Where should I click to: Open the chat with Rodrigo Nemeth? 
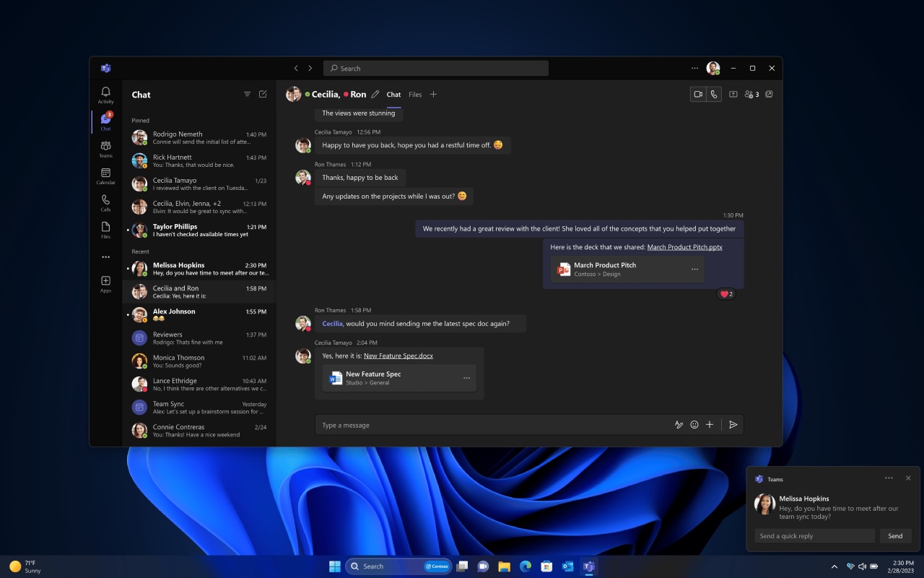click(199, 137)
